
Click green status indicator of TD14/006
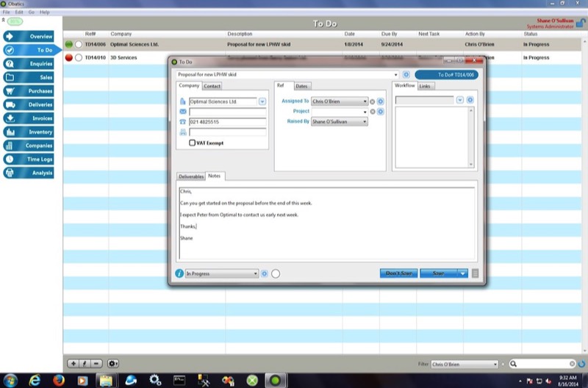point(68,44)
